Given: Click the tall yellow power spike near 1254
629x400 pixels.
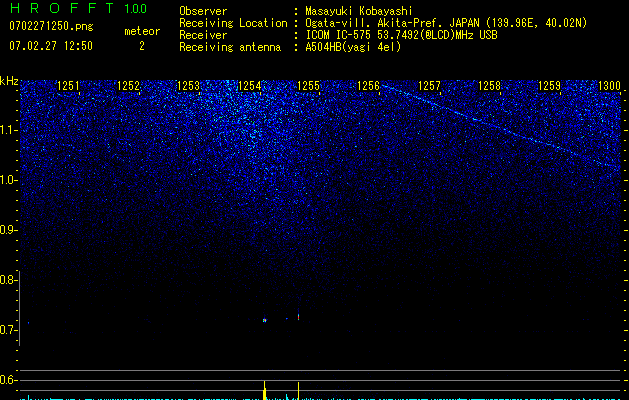Looking at the screenshot, I should [x=264, y=390].
